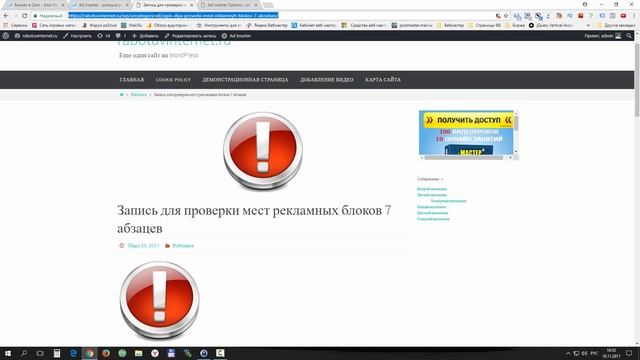Click Редактировать запись in admin bar
The image size is (640, 360).
[190, 36]
